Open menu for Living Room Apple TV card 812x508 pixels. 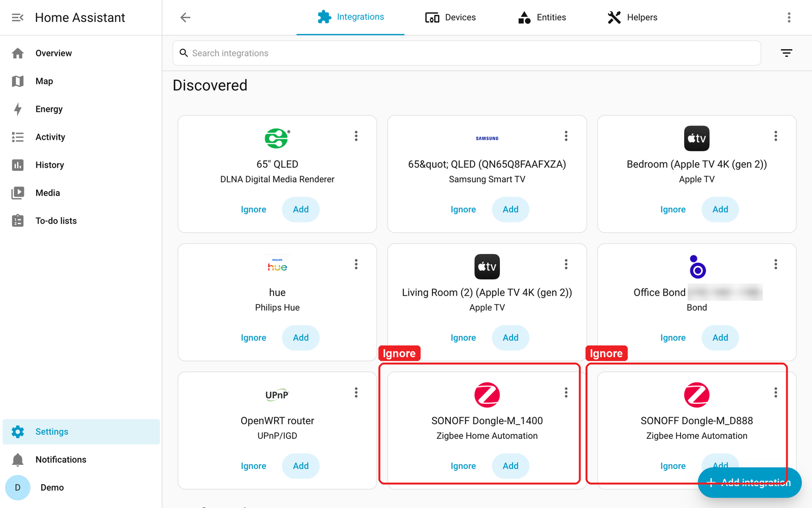pyautogui.click(x=566, y=264)
